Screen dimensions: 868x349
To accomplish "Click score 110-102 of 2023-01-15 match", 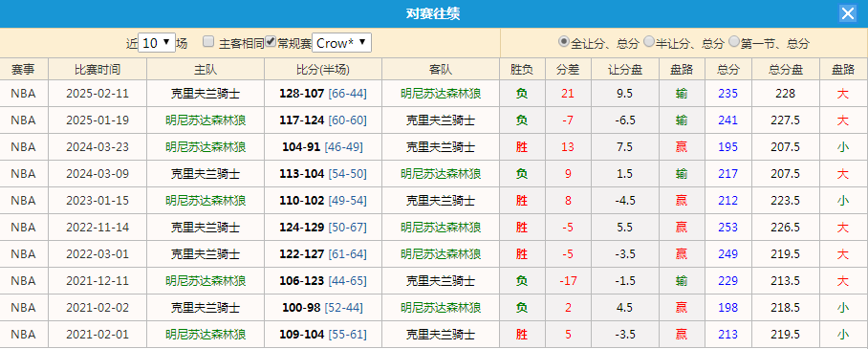I will coord(302,201).
